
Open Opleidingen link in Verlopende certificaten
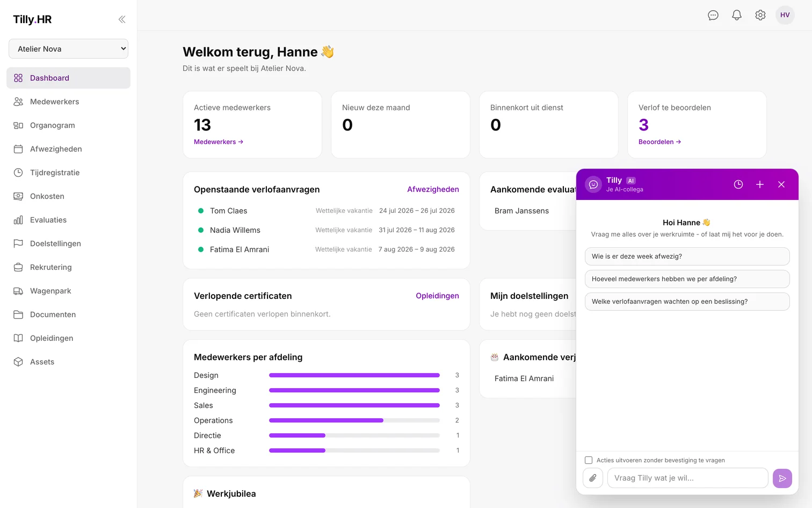click(437, 296)
